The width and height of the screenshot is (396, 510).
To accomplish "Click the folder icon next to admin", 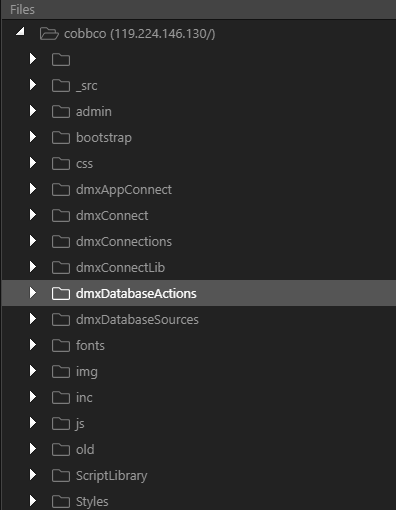I will click(61, 112).
